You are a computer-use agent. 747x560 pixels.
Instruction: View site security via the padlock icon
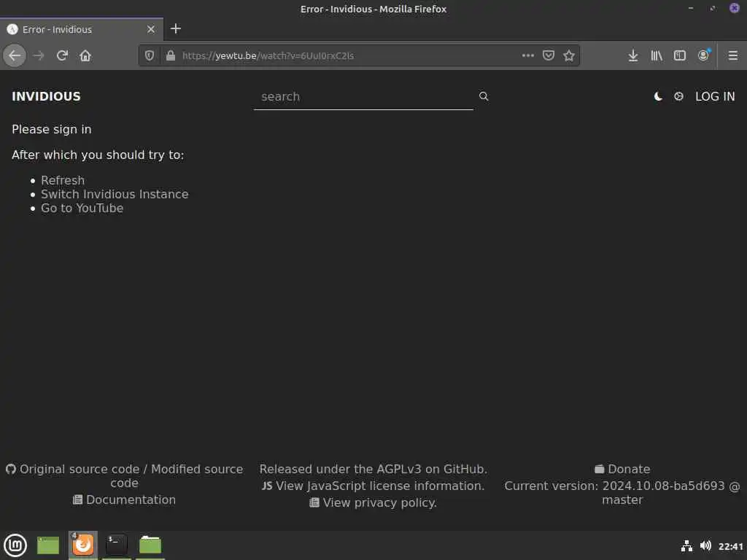171,55
